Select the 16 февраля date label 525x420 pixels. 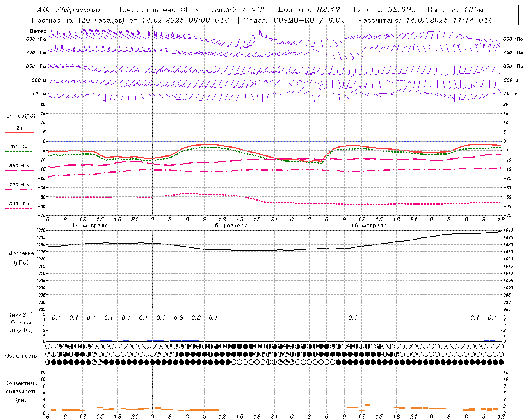coord(369,226)
